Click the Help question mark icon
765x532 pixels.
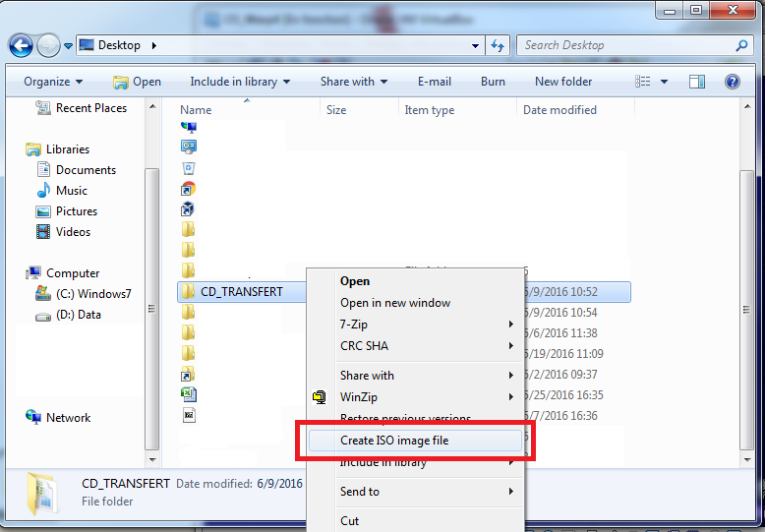click(x=733, y=82)
